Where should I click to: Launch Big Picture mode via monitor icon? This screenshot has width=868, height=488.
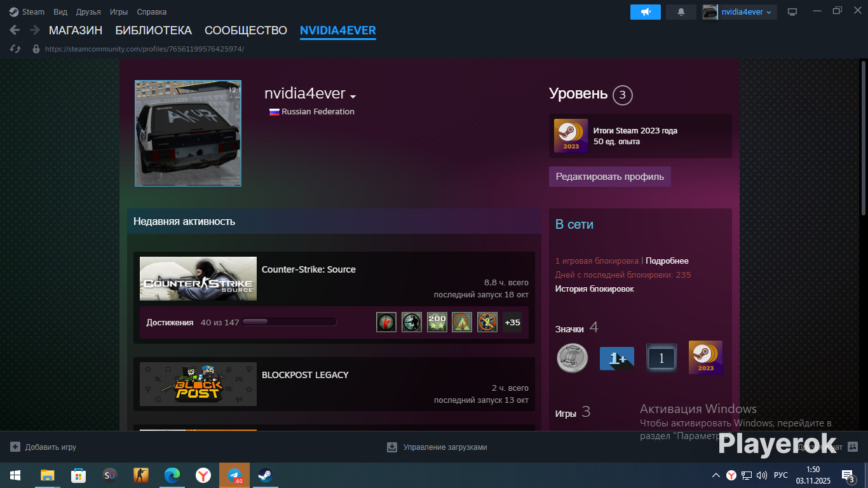(792, 12)
